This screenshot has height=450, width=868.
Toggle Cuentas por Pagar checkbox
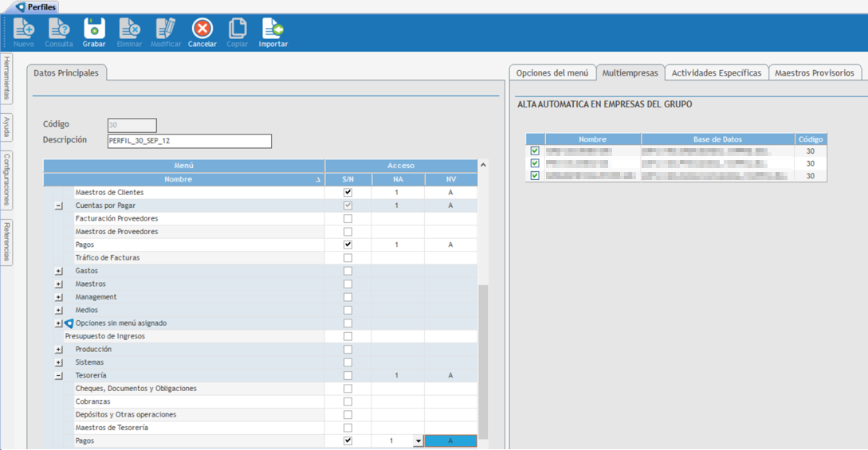[348, 205]
